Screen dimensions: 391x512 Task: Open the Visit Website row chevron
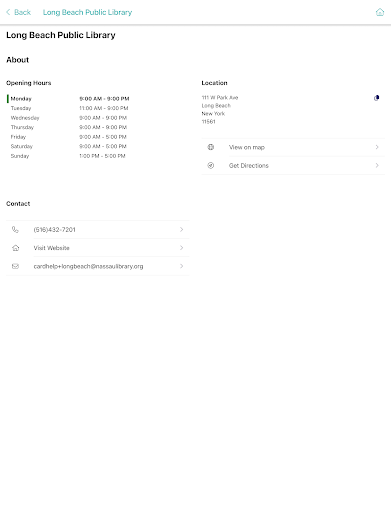[182, 248]
